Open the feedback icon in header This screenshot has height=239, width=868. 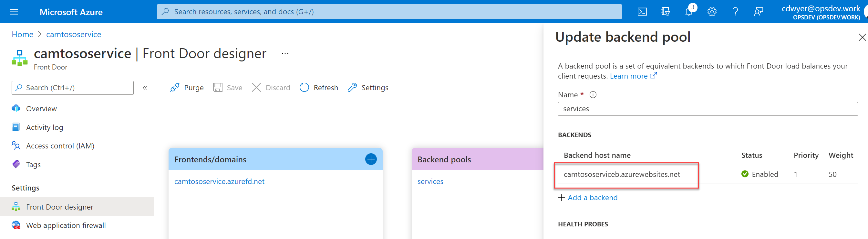coord(758,12)
